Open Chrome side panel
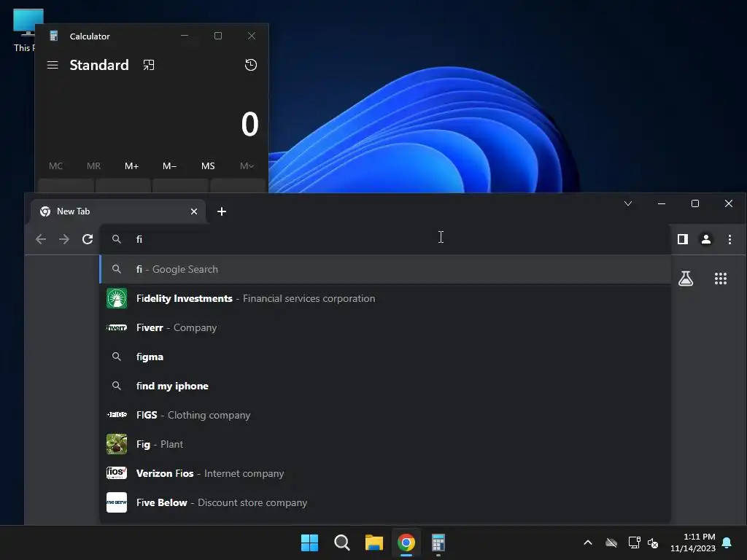Image resolution: width=747 pixels, height=560 pixels. 683,239
